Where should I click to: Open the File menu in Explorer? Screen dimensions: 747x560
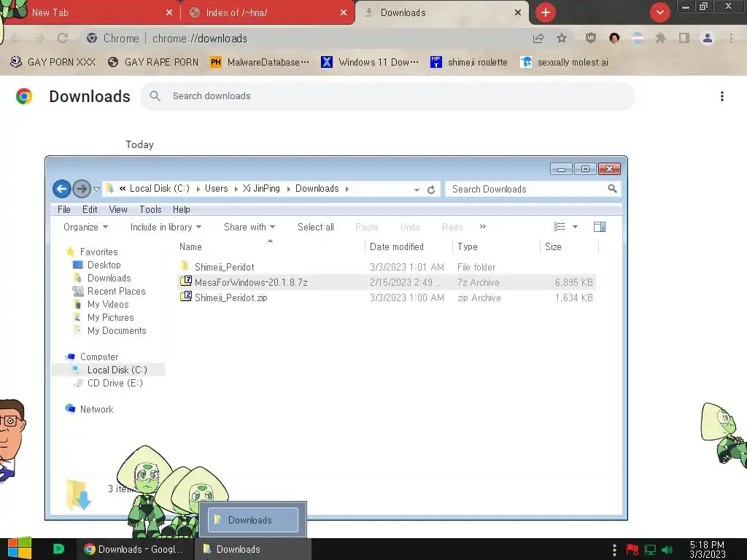(64, 209)
